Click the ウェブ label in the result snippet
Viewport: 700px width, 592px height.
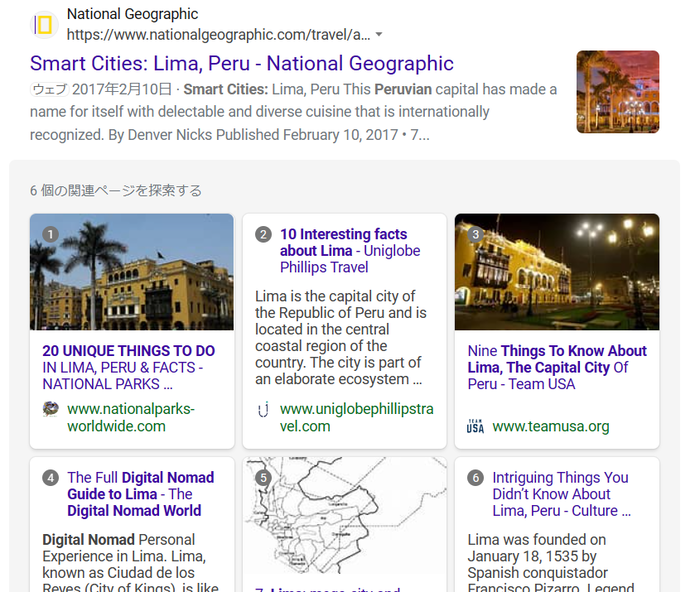(50, 89)
